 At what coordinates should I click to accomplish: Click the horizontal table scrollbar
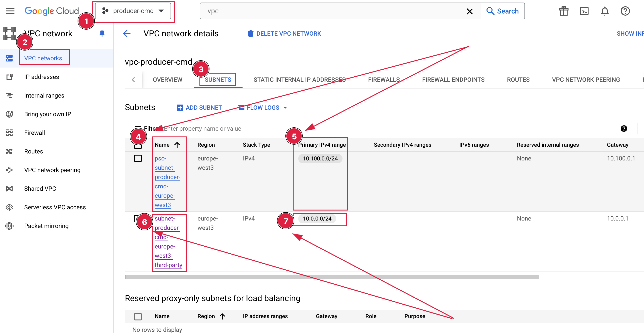tap(332, 277)
